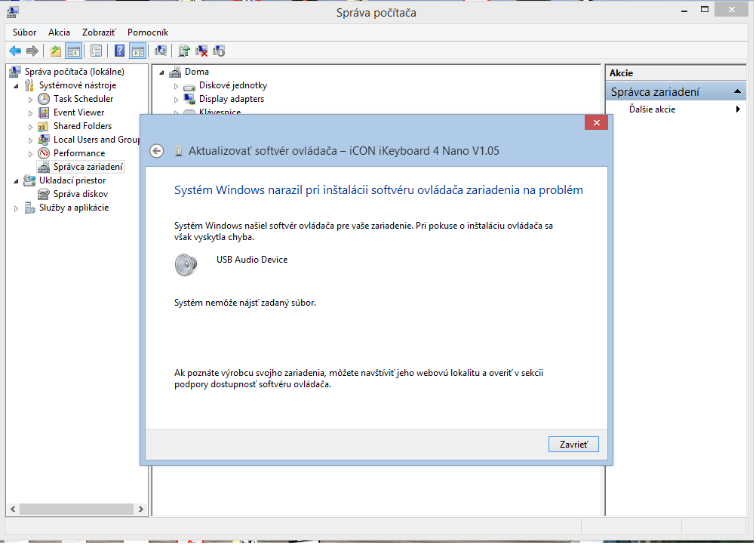The height and width of the screenshot is (545, 756).
Task: Click the USB Audio Device speaker icon
Action: [186, 265]
